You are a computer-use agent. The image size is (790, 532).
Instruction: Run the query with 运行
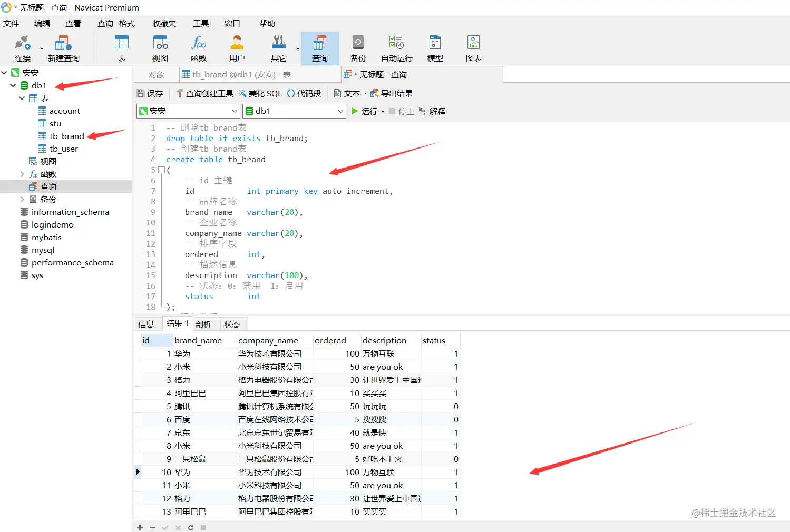click(365, 111)
